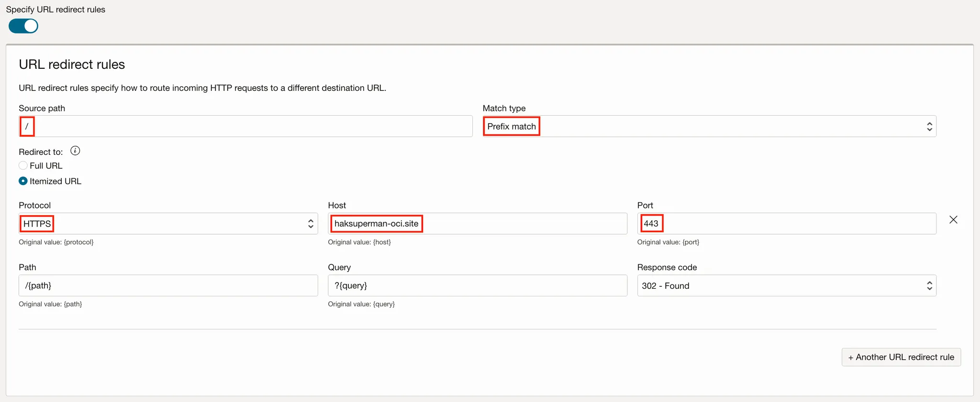The width and height of the screenshot is (980, 402).
Task: Click the 'Source path' label
Action: point(42,109)
